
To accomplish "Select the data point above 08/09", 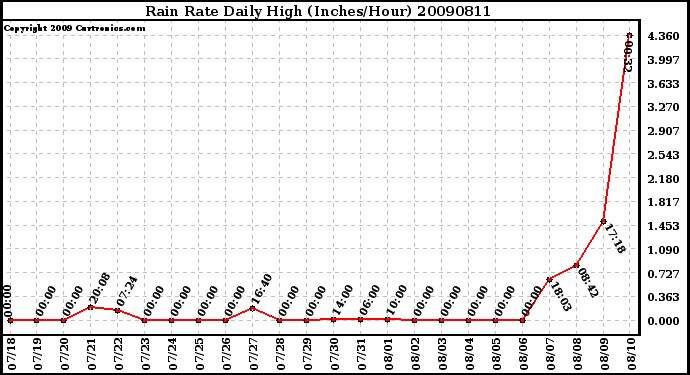I will click(603, 221).
